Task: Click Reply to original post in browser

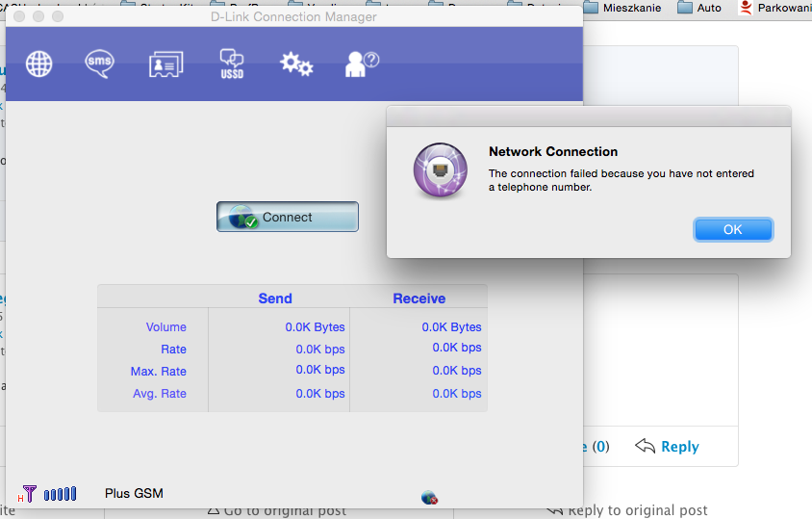Action: point(627,510)
